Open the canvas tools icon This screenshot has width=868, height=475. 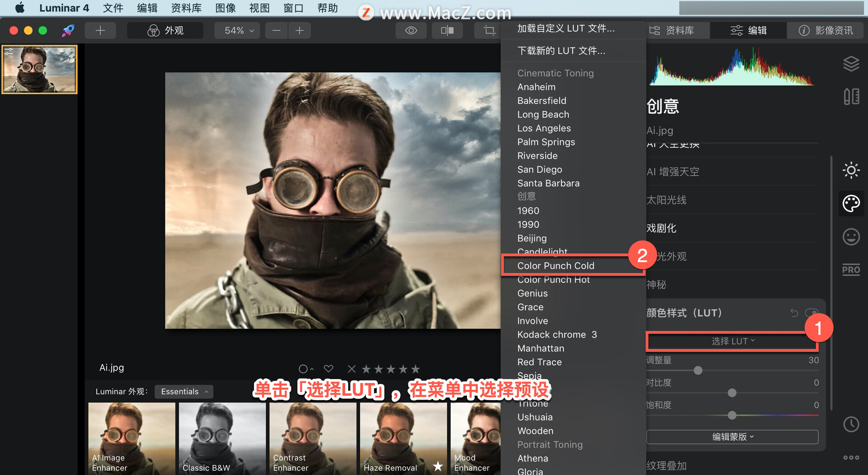coord(851,96)
